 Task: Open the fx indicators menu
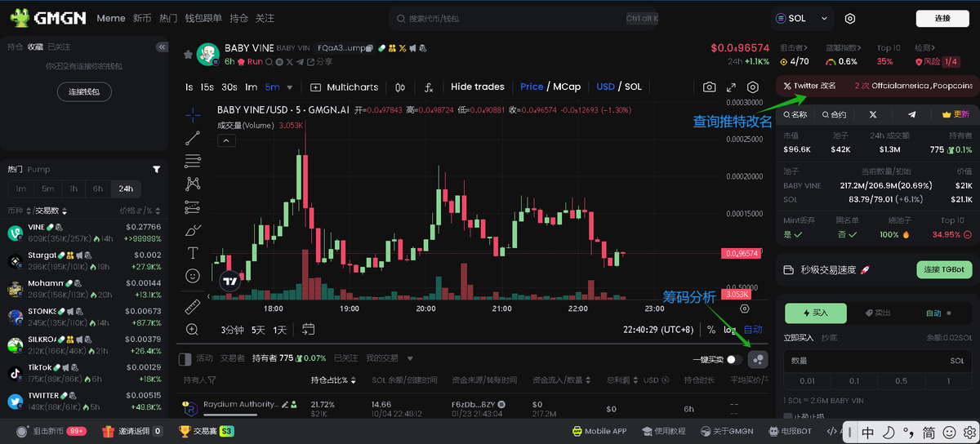429,87
